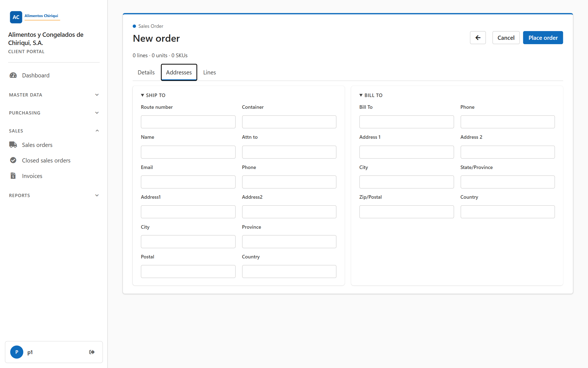Focus the Attn to field
588x368 pixels.
coord(289,152)
